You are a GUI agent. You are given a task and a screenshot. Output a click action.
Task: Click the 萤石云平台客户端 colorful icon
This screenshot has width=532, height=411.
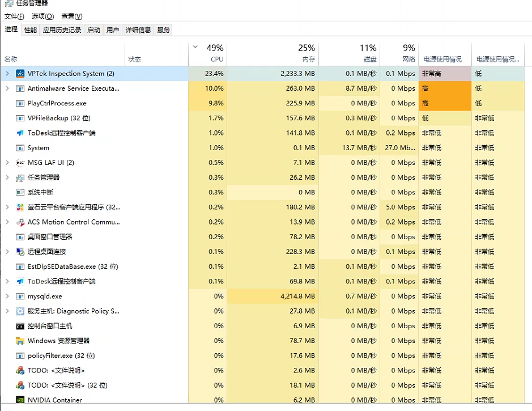coord(20,207)
